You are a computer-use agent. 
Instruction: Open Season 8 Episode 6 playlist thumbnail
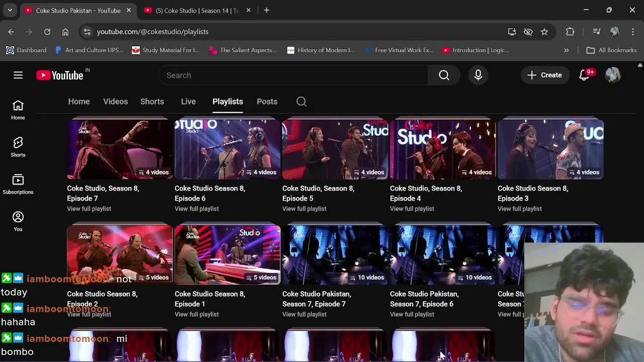[x=227, y=150]
